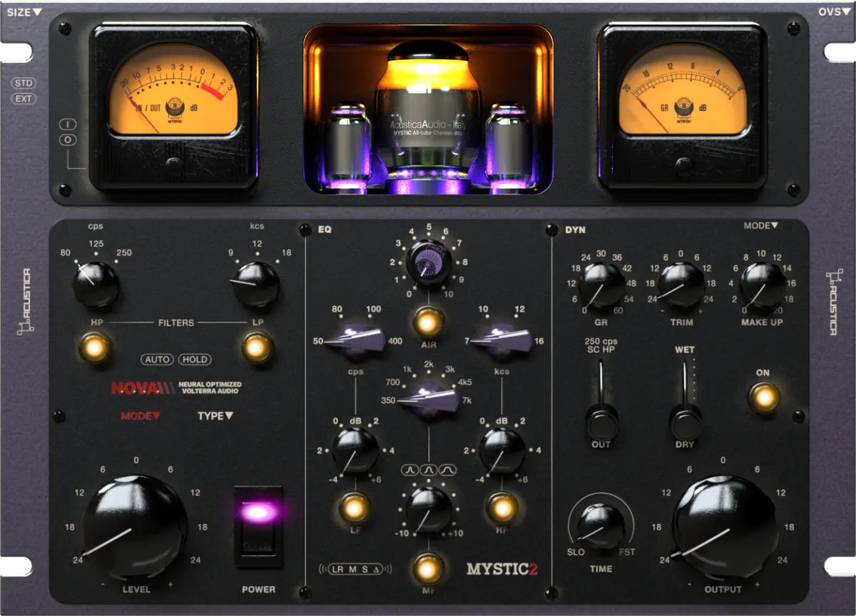Click the MF frequency chicken-head selector
This screenshot has height=616, width=856.
(x=428, y=399)
